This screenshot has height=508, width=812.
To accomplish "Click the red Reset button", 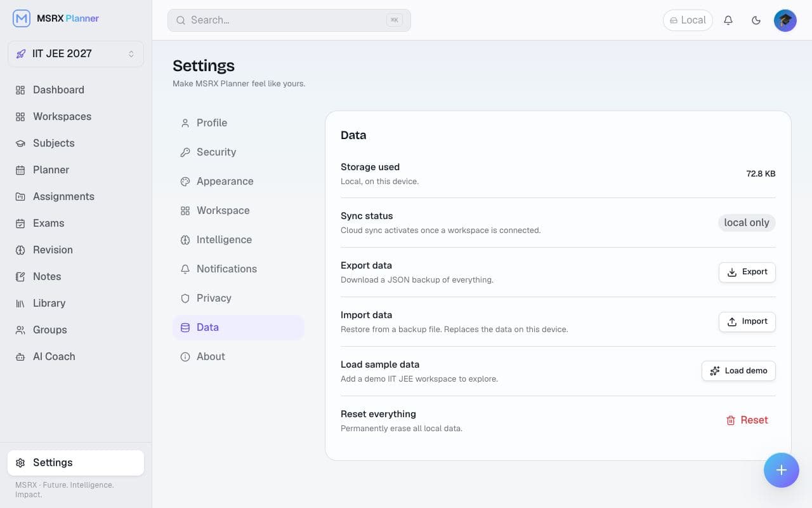I will tap(747, 420).
